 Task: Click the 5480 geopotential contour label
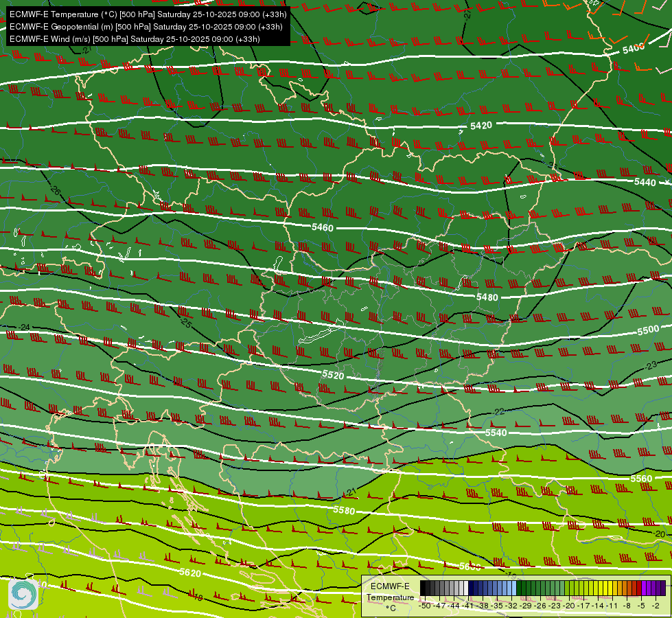487,297
